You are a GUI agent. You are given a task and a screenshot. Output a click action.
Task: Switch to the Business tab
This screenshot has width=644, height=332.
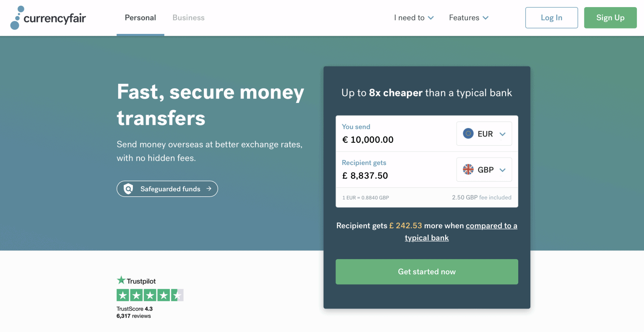(188, 18)
